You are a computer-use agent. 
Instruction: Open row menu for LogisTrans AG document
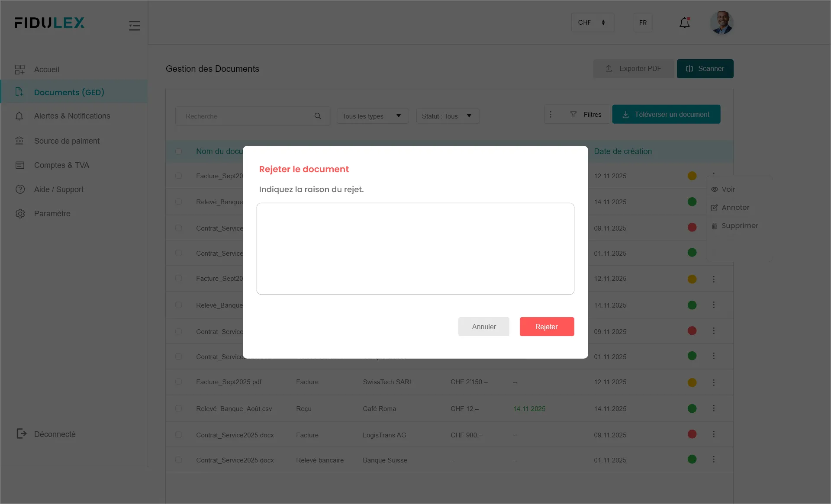[714, 434]
